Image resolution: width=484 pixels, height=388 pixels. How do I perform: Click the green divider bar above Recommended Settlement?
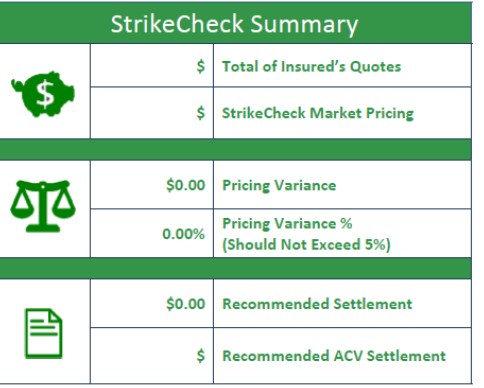235,268
